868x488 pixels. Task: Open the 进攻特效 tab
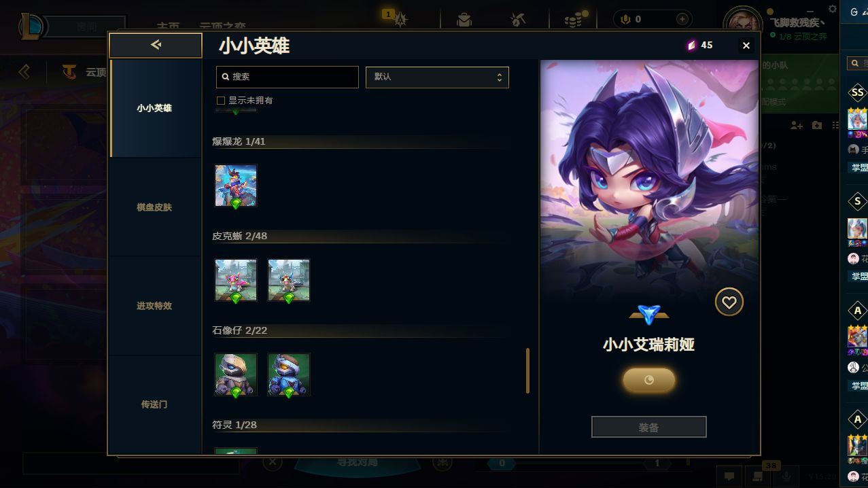(x=154, y=306)
